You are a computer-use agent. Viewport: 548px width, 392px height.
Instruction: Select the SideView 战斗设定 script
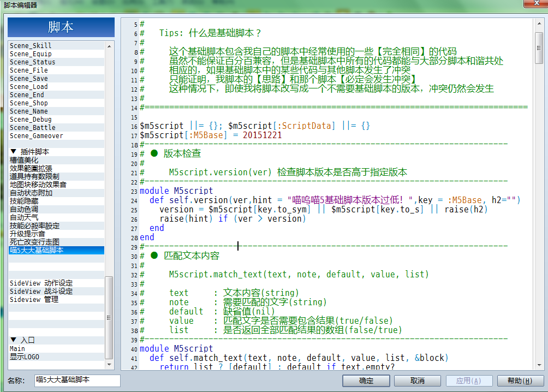(56, 292)
